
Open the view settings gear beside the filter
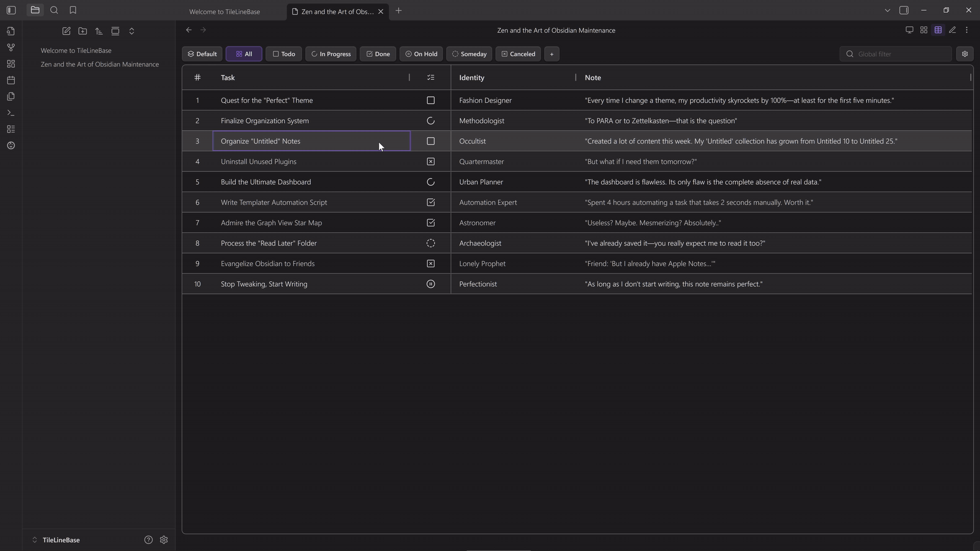pos(965,54)
